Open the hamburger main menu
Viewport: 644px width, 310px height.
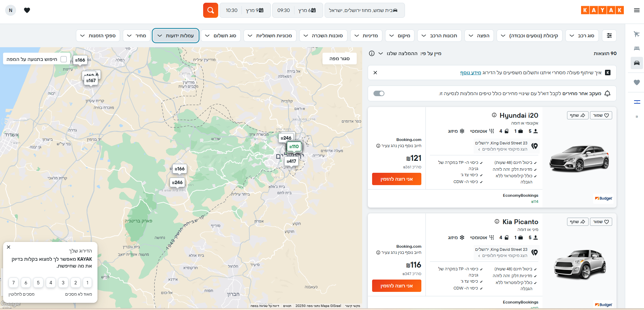636,10
